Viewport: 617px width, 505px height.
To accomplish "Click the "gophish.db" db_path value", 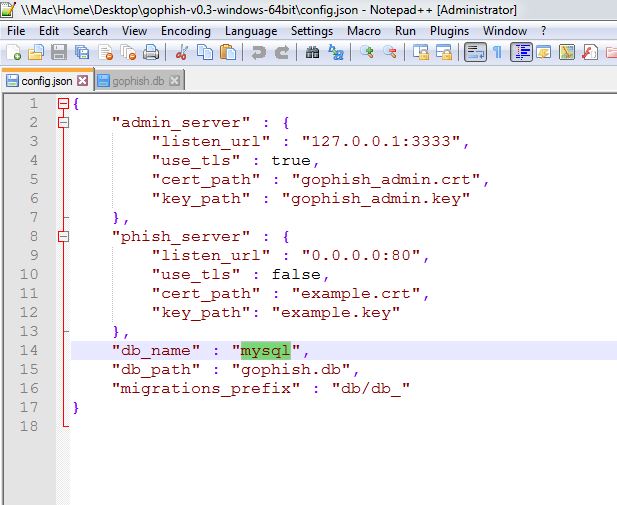I will (x=291, y=370).
